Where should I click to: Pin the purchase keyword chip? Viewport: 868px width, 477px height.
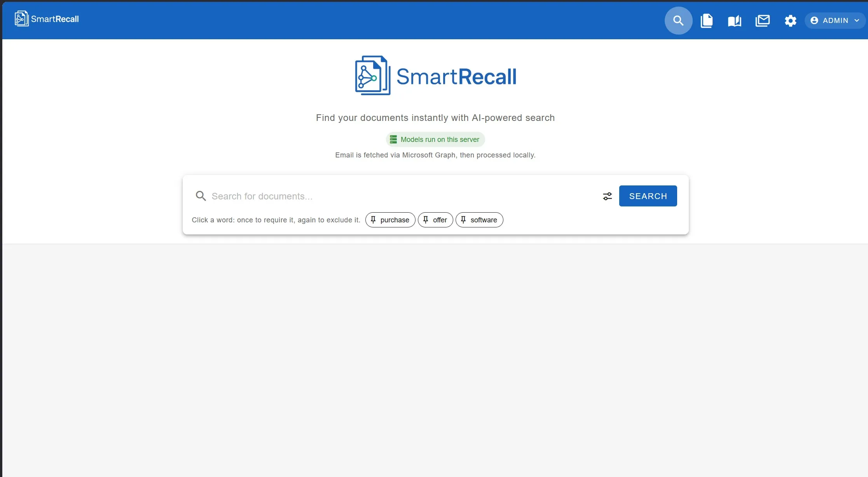coord(390,220)
